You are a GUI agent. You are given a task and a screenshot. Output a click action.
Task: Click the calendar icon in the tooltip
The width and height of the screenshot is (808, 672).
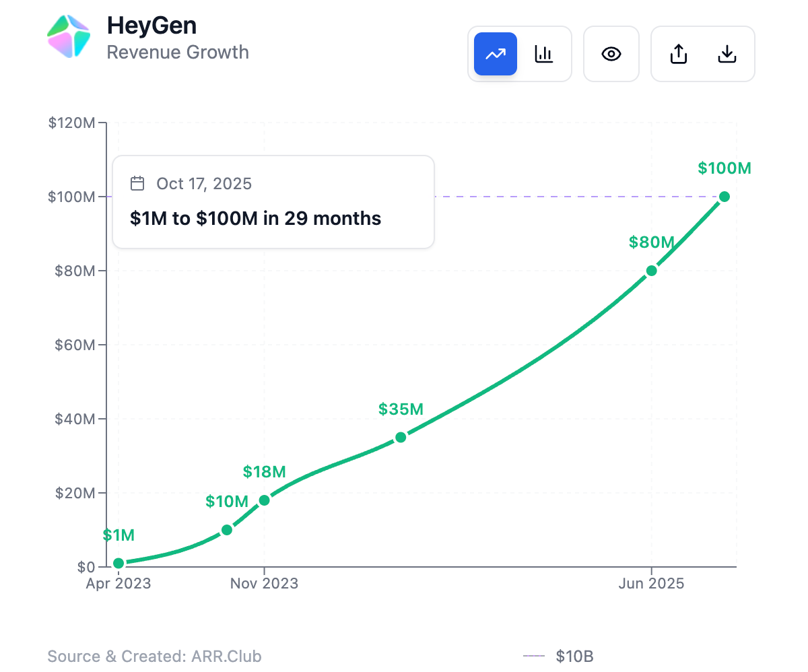click(137, 183)
